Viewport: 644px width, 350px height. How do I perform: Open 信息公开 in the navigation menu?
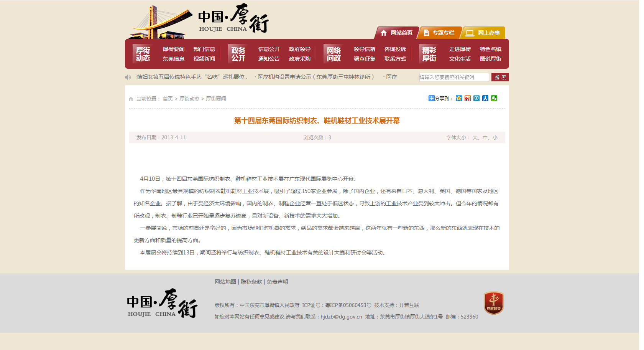coord(269,49)
